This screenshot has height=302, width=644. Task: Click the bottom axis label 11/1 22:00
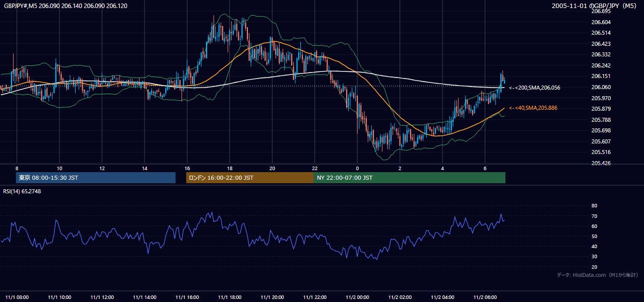pyautogui.click(x=314, y=297)
